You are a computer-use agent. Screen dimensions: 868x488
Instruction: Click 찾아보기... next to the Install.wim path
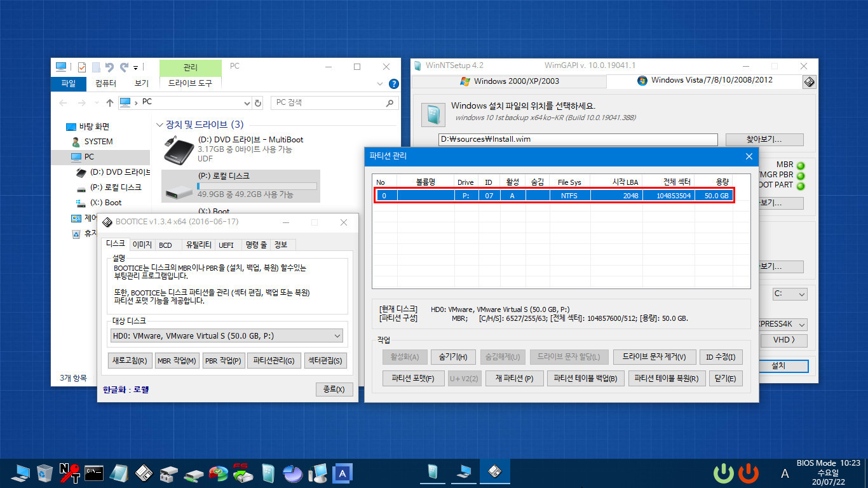click(765, 139)
